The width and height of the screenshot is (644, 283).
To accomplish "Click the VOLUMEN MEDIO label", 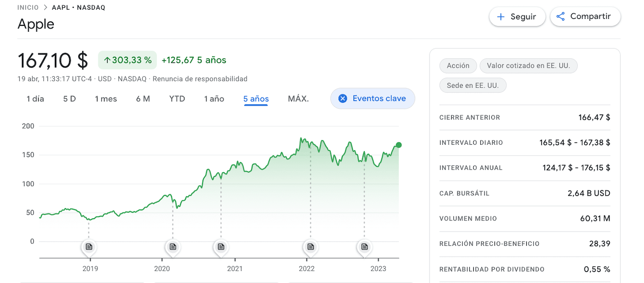I will point(468,219).
